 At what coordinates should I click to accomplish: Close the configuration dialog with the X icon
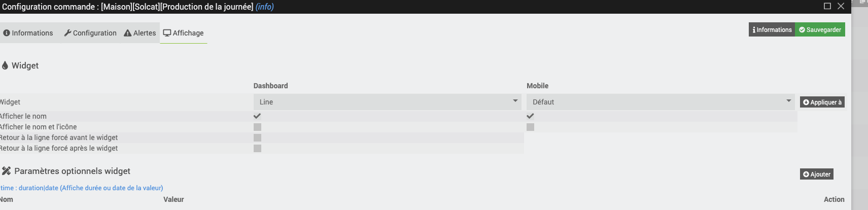coord(841,6)
